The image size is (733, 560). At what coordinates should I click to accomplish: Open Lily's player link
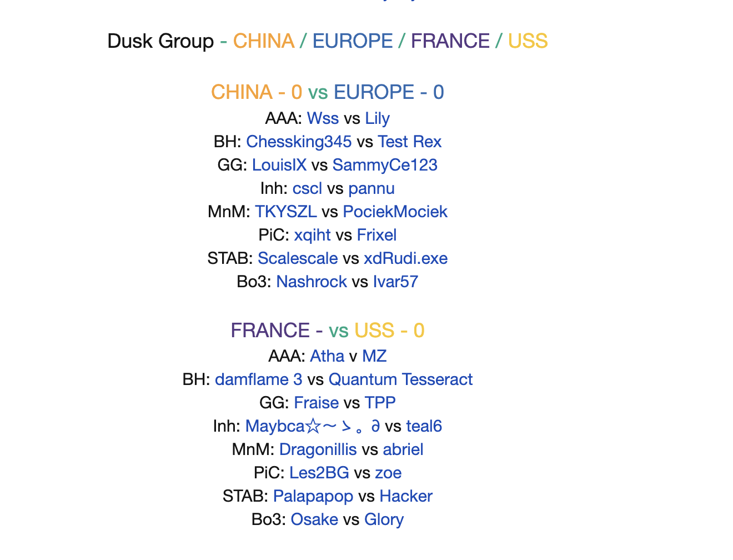click(x=378, y=118)
